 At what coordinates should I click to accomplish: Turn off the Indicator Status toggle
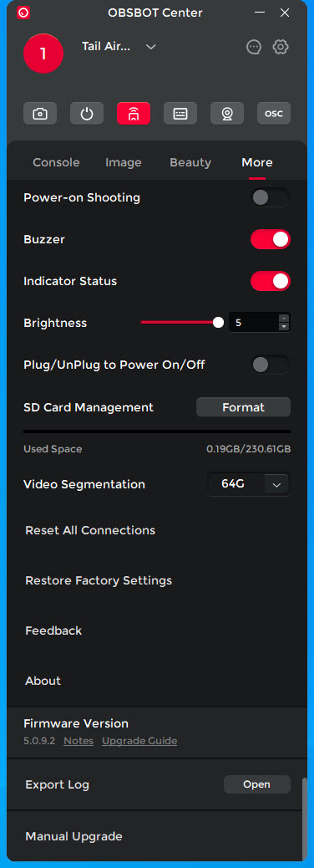point(271,281)
